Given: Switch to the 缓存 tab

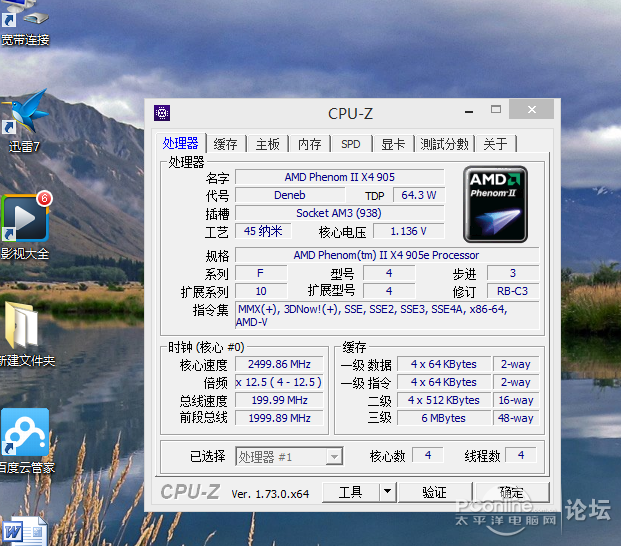Looking at the screenshot, I should [x=226, y=144].
